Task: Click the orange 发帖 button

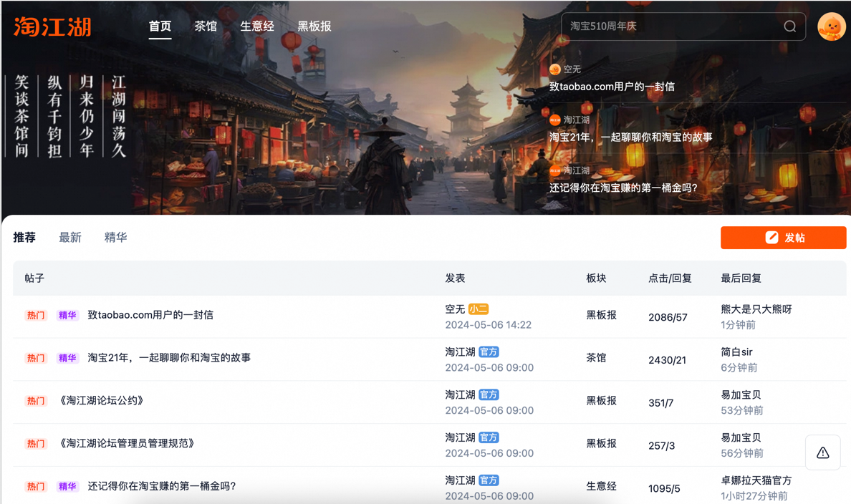Action: [x=783, y=238]
